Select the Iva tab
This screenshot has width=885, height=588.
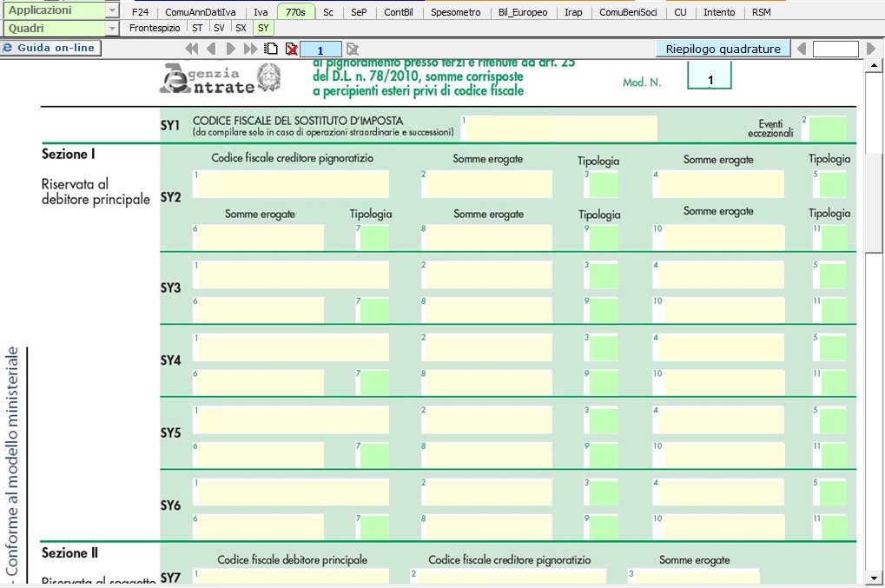click(x=261, y=12)
